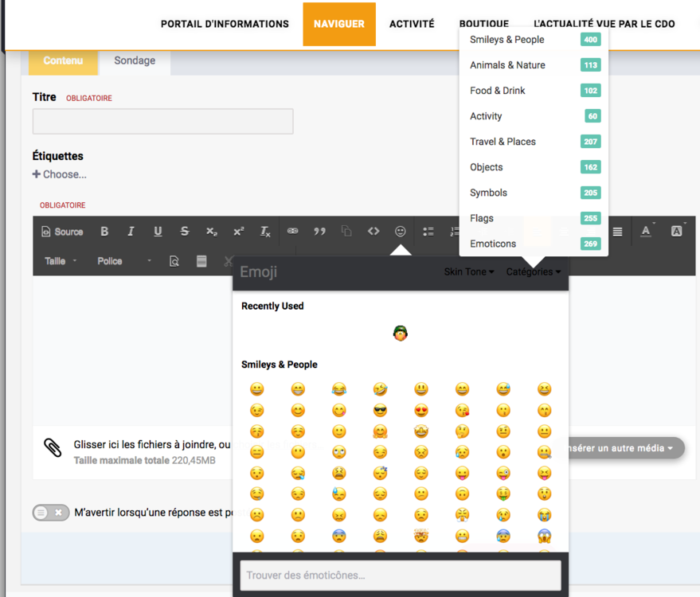This screenshot has width=700, height=597.
Task: Pick the first grinning face emoji
Action: (x=256, y=389)
